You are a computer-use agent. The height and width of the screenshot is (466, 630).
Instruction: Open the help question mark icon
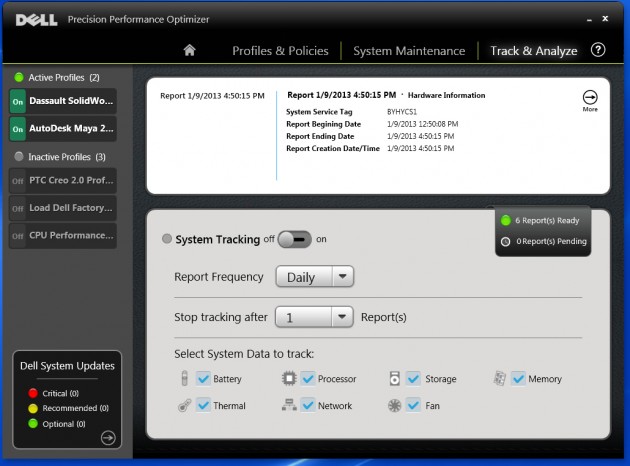pyautogui.click(x=598, y=50)
